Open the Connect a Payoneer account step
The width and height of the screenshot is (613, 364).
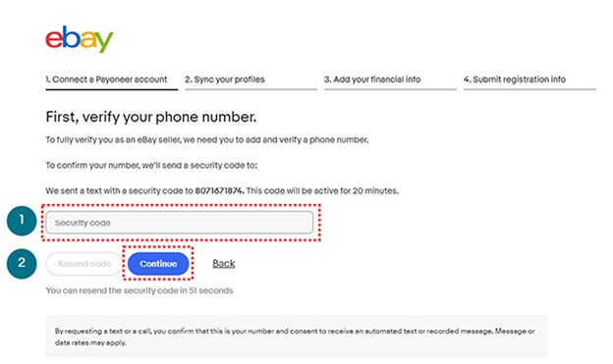coord(106,79)
